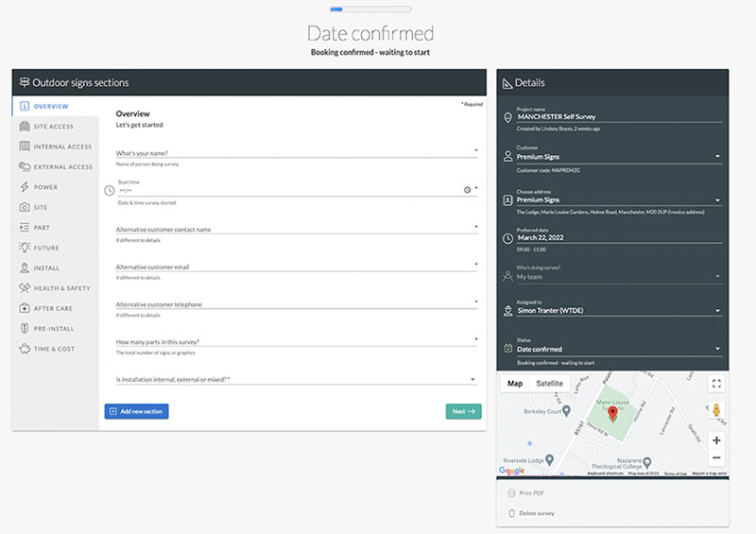Open the Power lightning bolt icon

[x=25, y=187]
